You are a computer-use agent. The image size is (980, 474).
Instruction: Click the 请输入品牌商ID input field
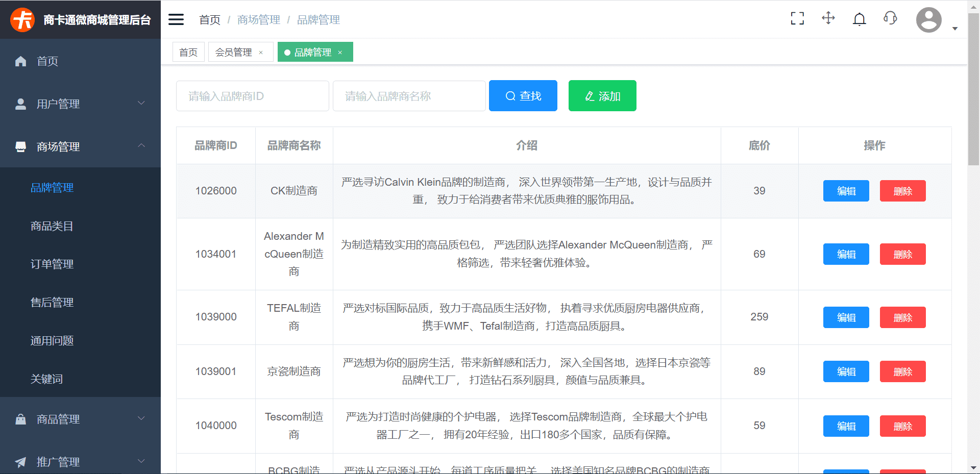[x=252, y=96]
